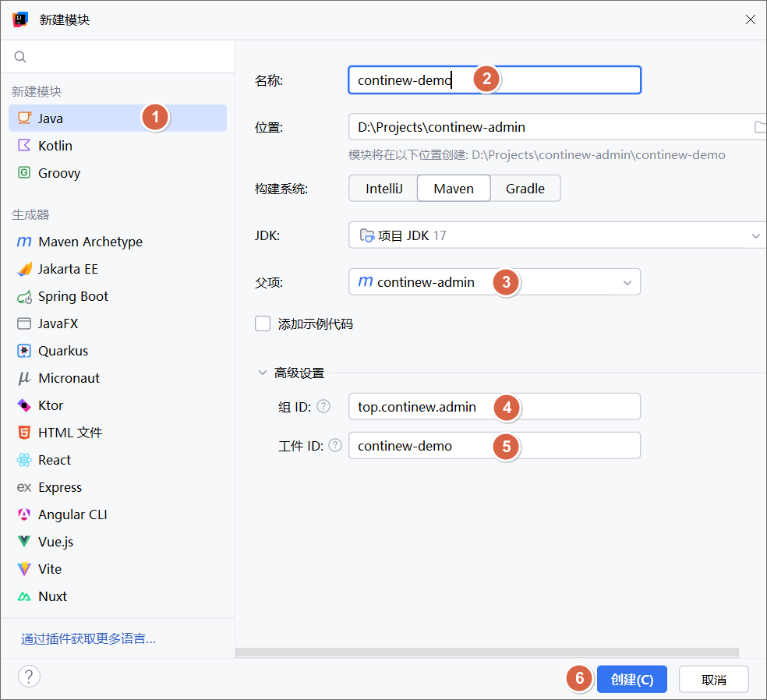The width and height of the screenshot is (767, 700).
Task: Select the Groovy module type
Action: (x=118, y=173)
